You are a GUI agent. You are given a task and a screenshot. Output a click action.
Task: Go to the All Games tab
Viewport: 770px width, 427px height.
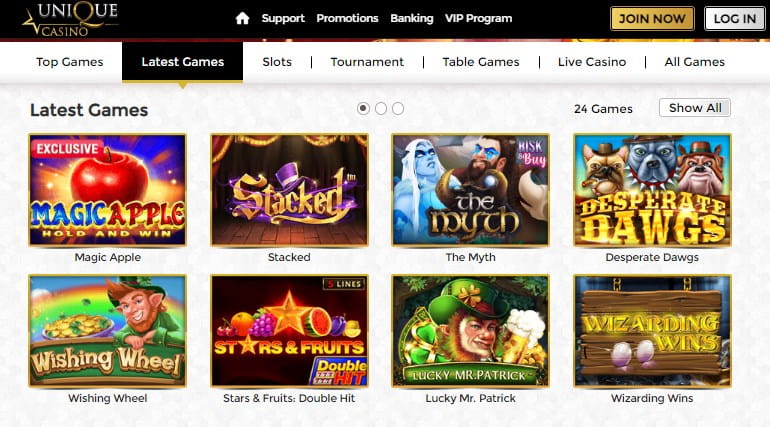pos(695,62)
